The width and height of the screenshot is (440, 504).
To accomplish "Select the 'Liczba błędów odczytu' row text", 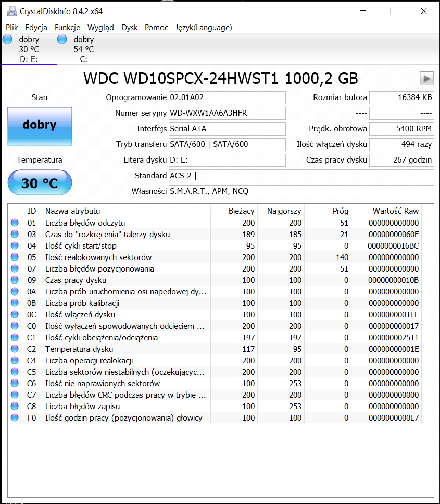I will point(85,223).
